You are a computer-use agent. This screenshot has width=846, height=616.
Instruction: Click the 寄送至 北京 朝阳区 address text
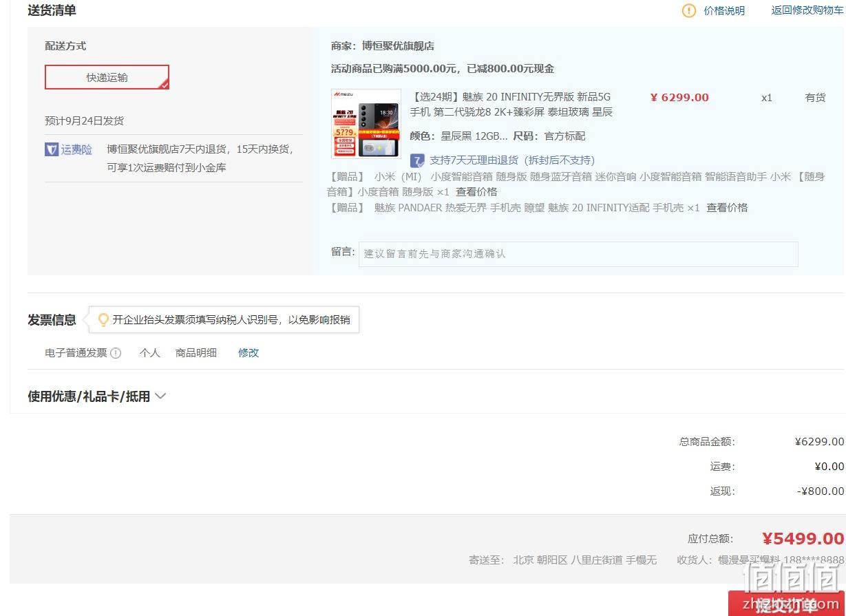click(x=563, y=560)
